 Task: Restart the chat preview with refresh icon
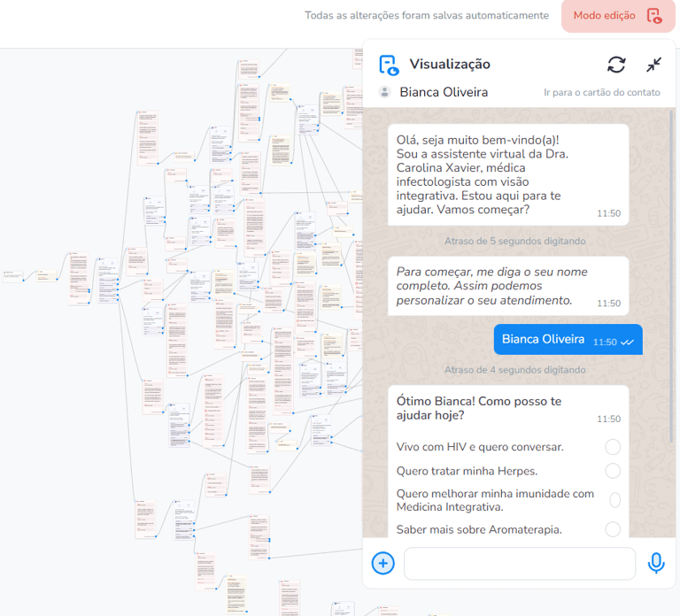[616, 65]
